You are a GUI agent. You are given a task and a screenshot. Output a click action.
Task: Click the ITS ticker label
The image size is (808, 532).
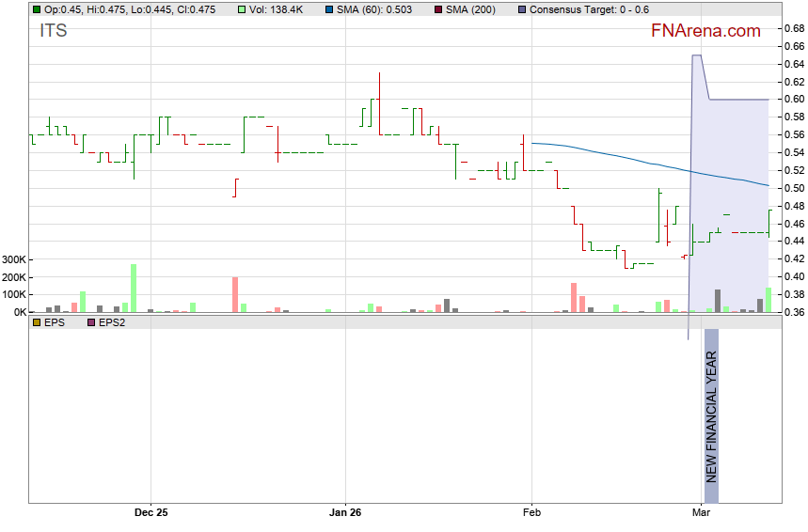coord(54,31)
